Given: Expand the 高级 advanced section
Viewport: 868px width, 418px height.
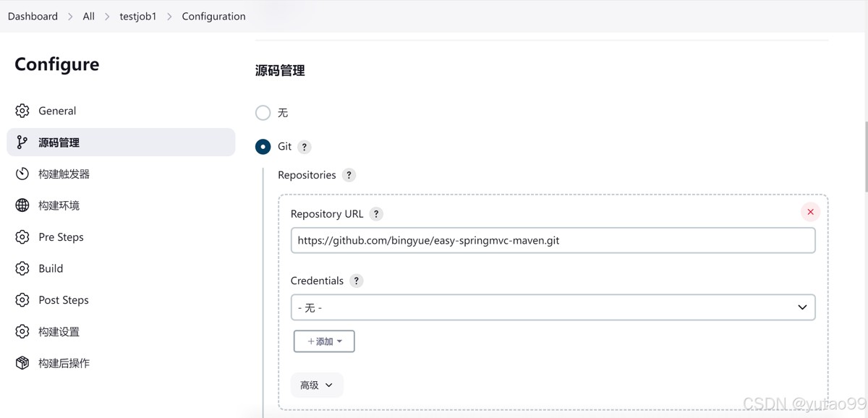Looking at the screenshot, I should coord(317,385).
